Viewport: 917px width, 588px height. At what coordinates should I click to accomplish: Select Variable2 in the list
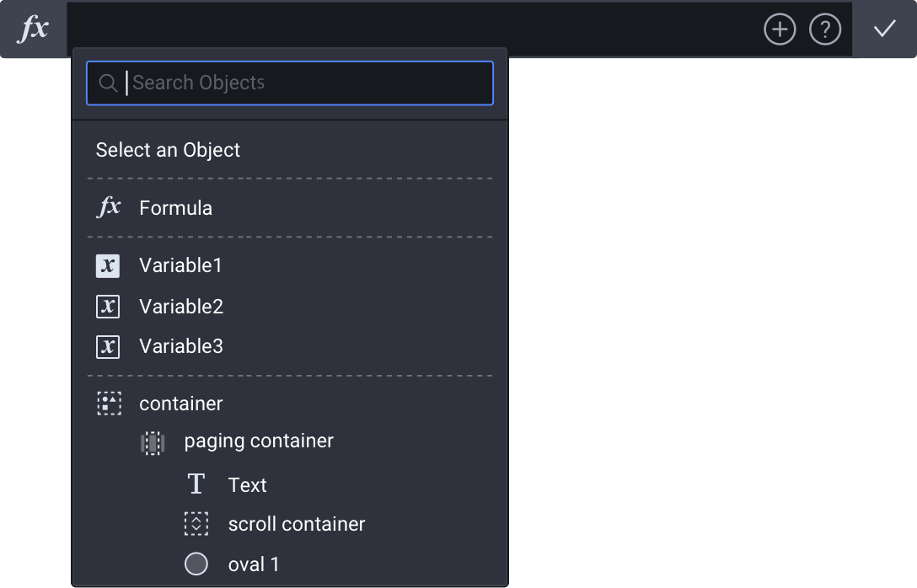point(181,307)
